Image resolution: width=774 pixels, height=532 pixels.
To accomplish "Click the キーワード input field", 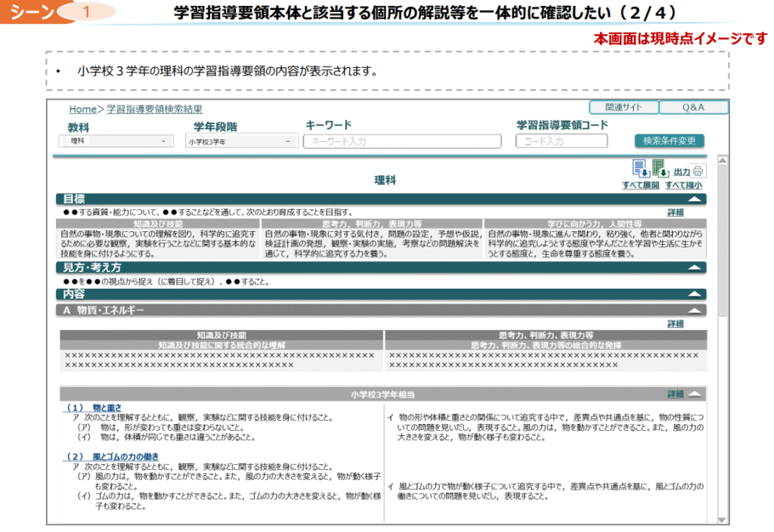I will [x=402, y=141].
